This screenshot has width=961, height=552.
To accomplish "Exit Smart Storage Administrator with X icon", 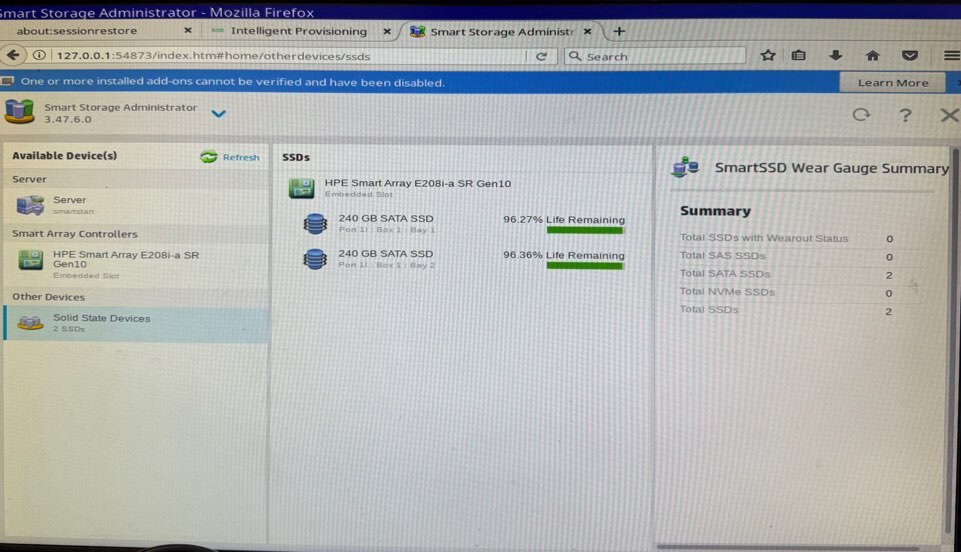I will tap(949, 115).
